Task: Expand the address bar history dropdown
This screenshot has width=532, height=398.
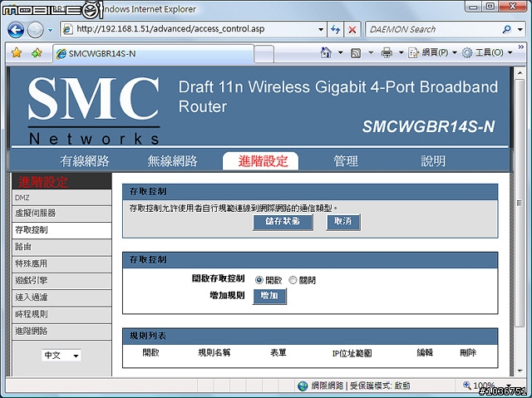Action: [x=321, y=29]
